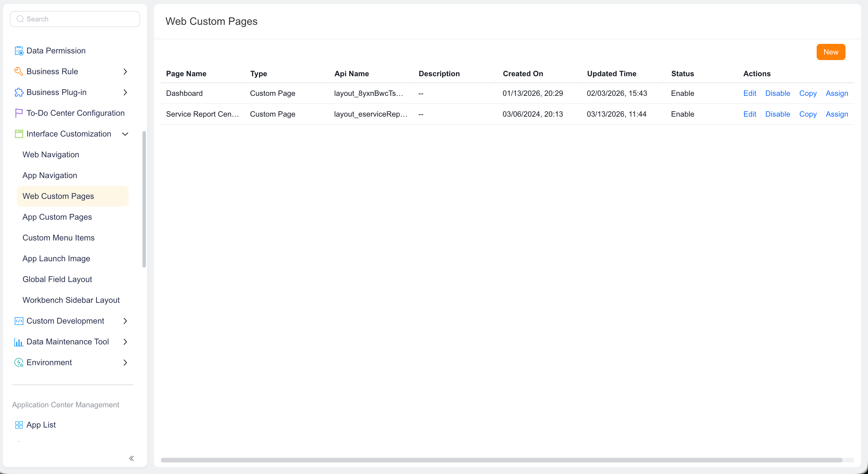This screenshot has height=474, width=868.
Task: Open Custom Menu Items entry
Action: click(x=73, y=238)
